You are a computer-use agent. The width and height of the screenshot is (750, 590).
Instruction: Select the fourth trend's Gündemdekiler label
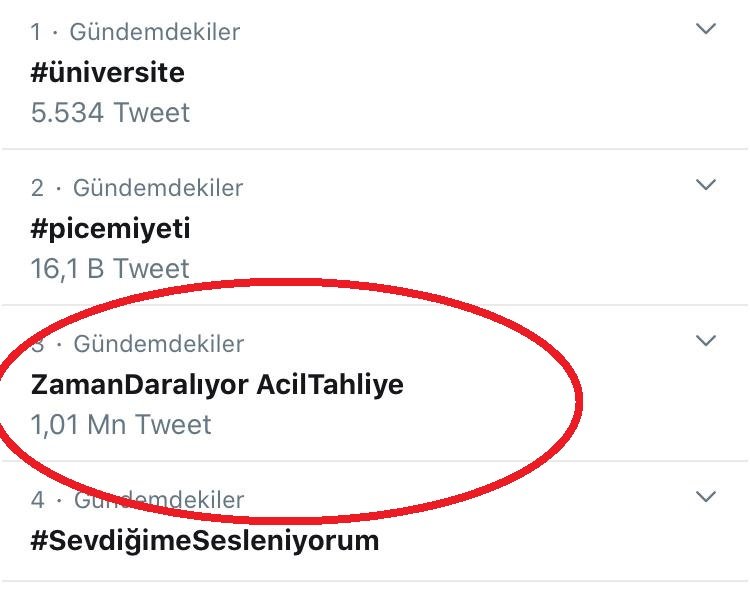coord(159,500)
